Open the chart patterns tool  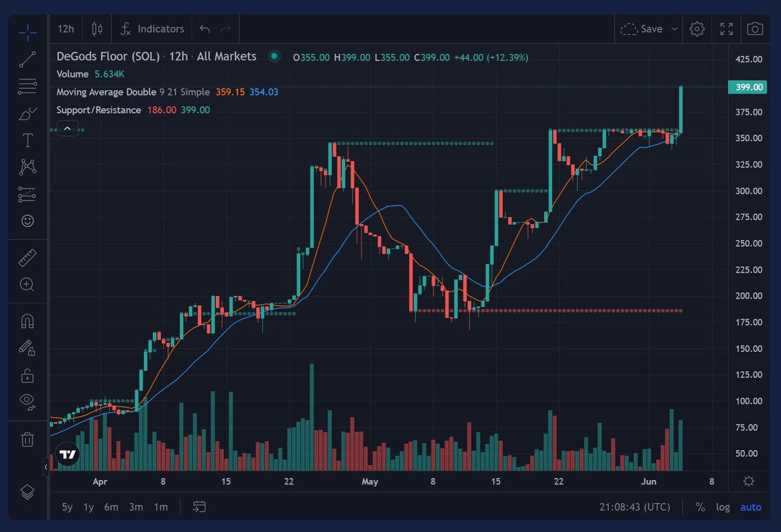(x=27, y=167)
